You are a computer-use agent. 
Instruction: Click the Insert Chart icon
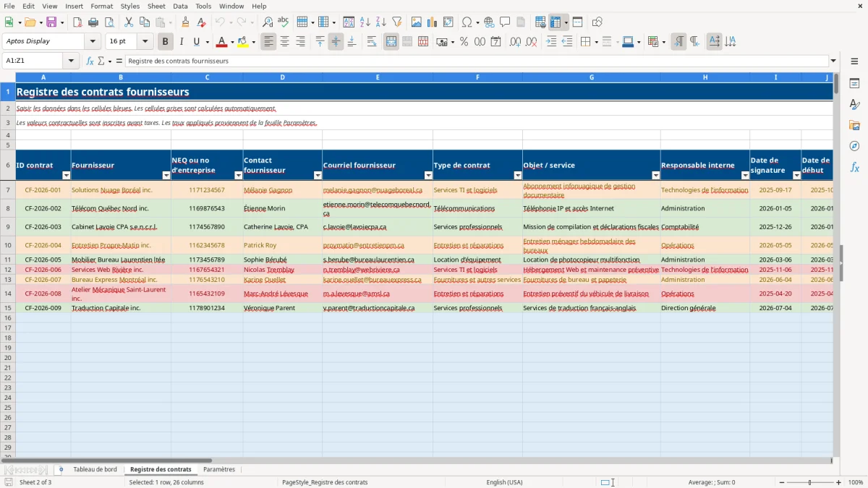tap(432, 22)
